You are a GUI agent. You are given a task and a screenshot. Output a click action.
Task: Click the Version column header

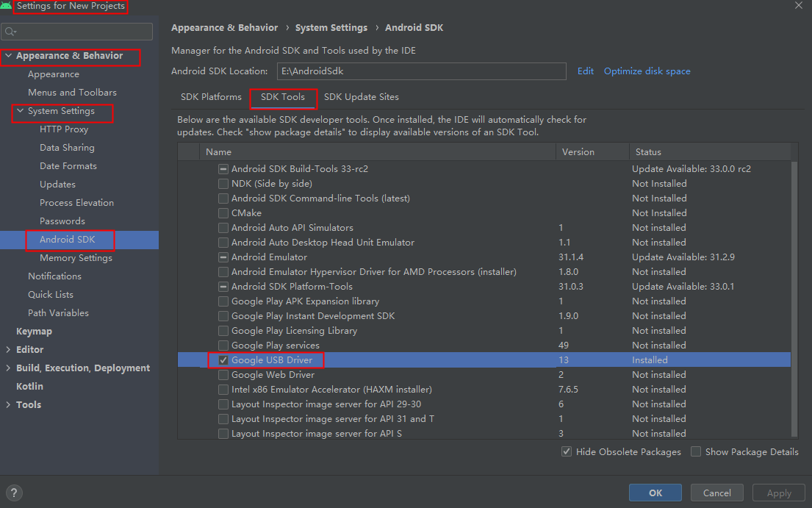click(592, 151)
